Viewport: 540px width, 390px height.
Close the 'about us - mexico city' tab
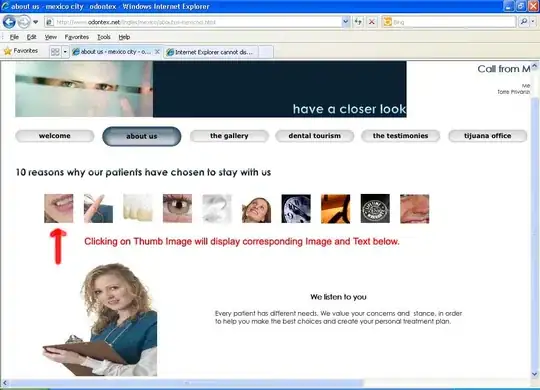(157, 52)
